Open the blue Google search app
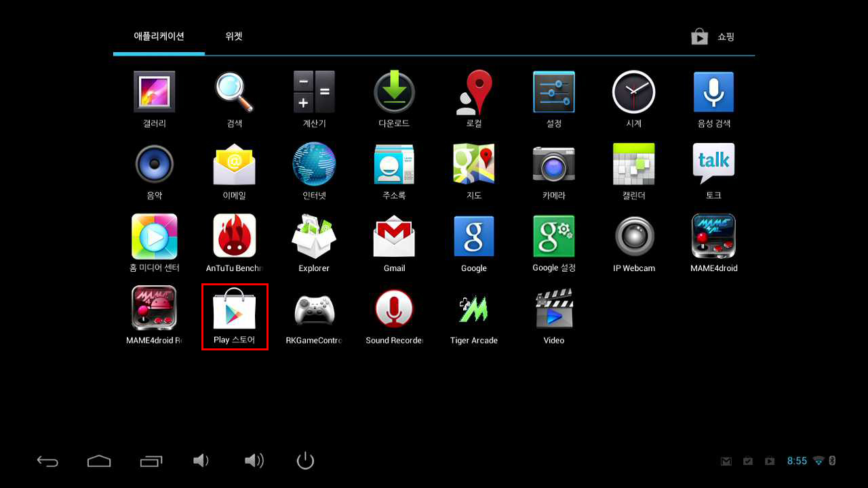Viewport: 868px width, 488px height. [x=474, y=243]
